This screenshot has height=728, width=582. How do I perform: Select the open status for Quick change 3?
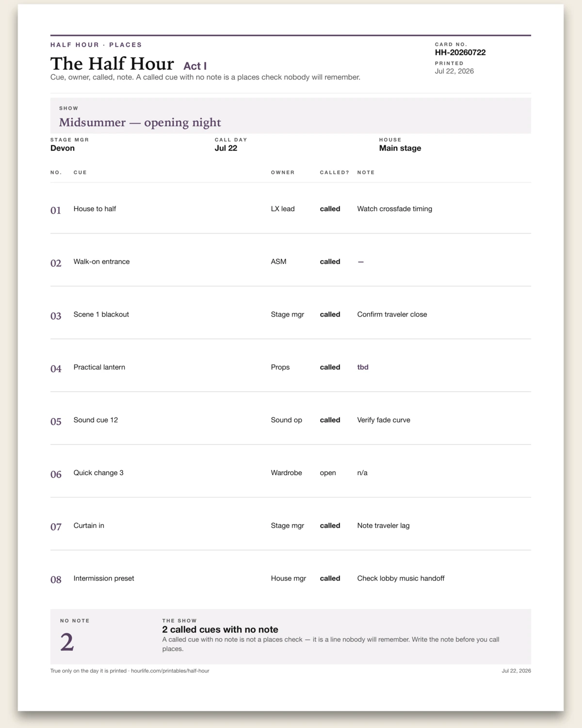(x=328, y=473)
